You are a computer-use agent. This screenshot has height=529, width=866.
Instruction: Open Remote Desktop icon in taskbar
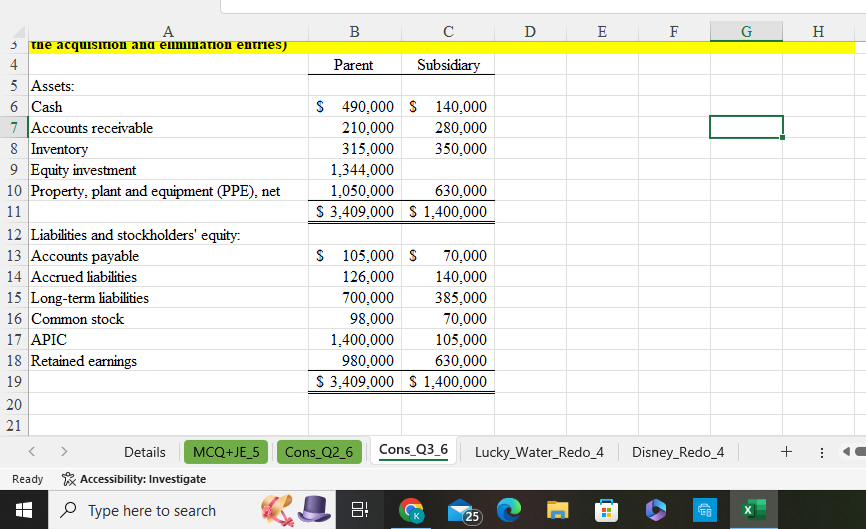(x=705, y=510)
